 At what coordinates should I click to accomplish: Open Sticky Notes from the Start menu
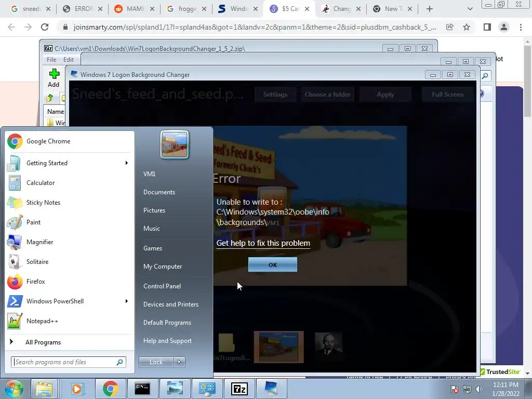click(x=70, y=203)
